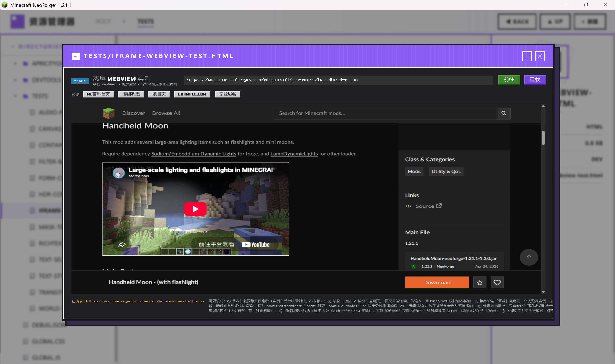
Task: Expand the DEVTOOLS folder in tree
Action: [15, 80]
